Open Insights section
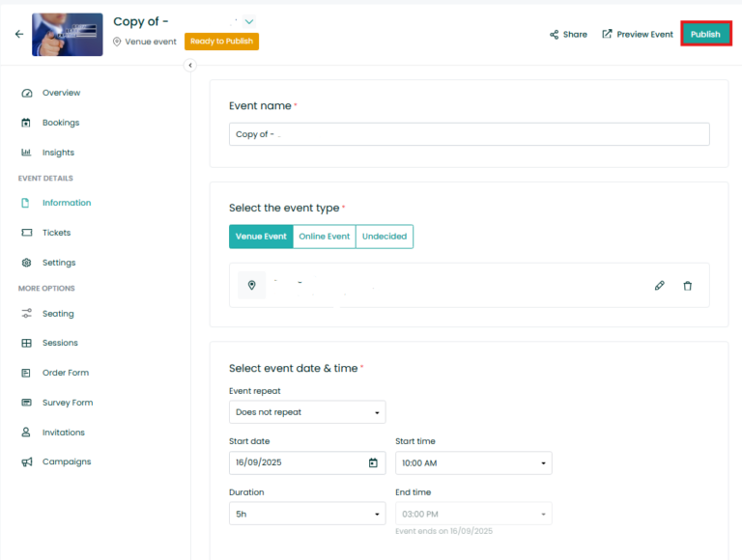The image size is (742, 560). point(58,153)
